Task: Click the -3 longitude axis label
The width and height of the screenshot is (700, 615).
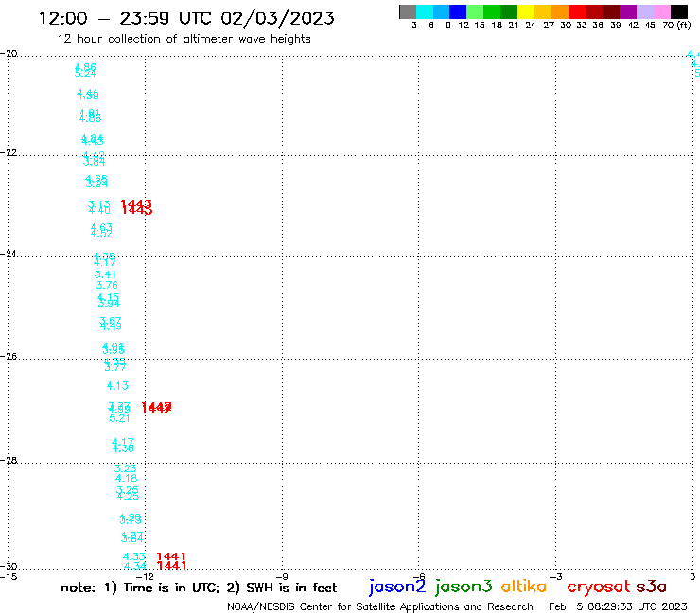Action: [556, 576]
